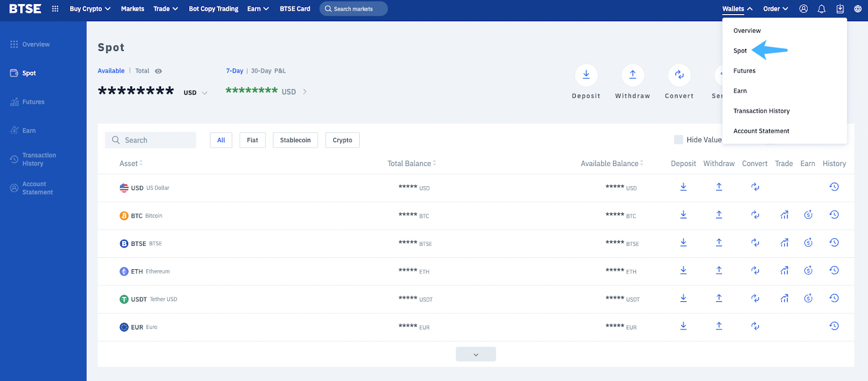Screen dimensions: 868x381
Task: Select the 7-Day P&L option
Action: pyautogui.click(x=234, y=71)
